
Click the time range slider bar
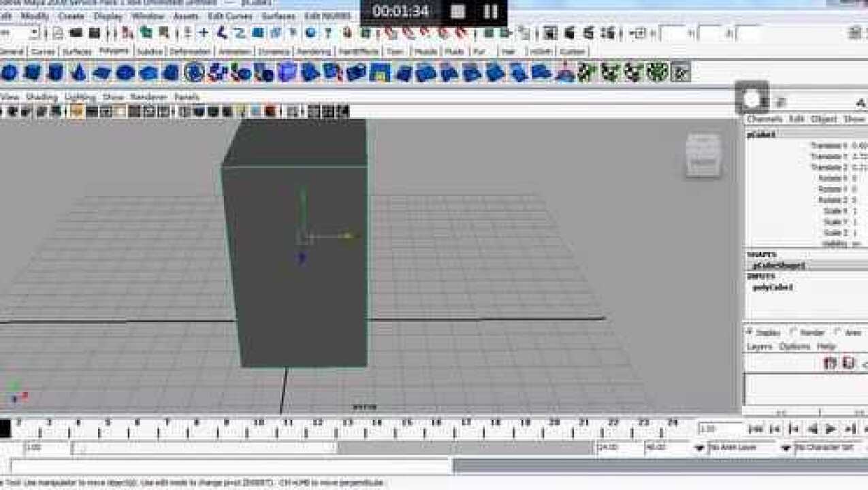point(204,448)
